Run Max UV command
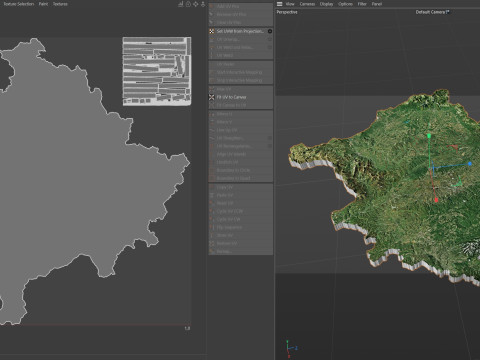The height and width of the screenshot is (360, 480). (241, 89)
